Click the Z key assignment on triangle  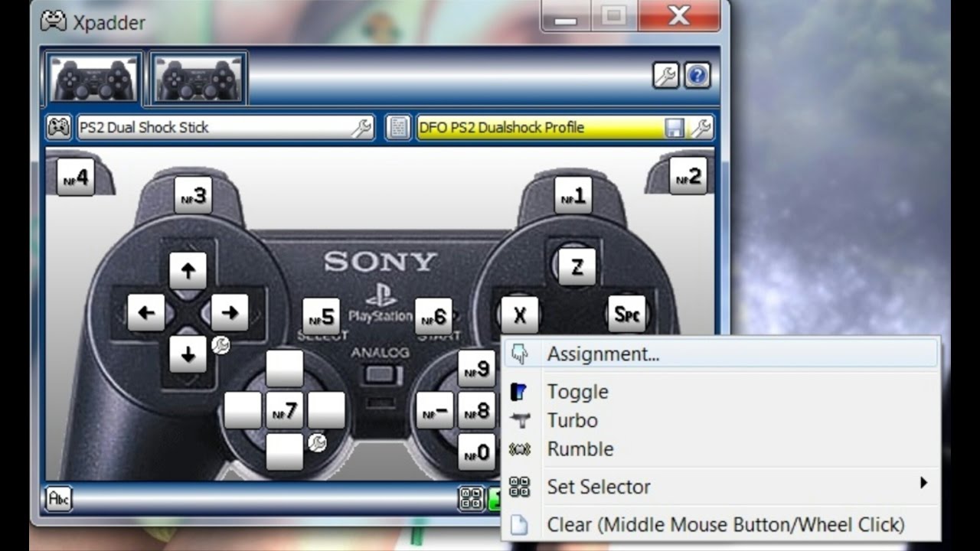577,267
